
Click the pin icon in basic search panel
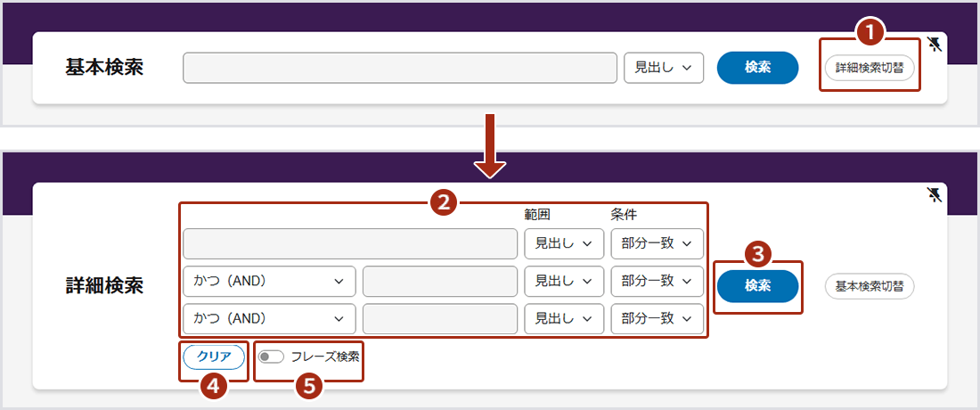click(x=935, y=45)
